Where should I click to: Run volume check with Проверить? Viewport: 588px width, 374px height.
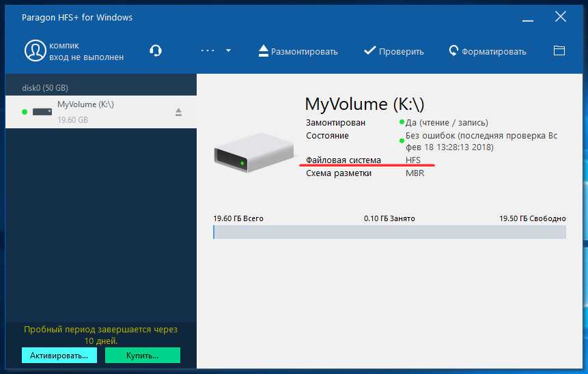393,51
